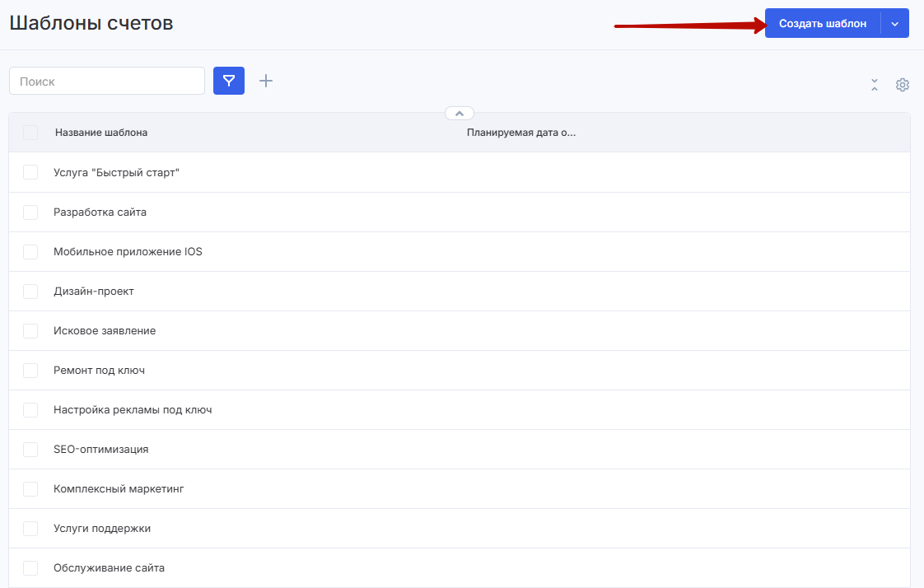This screenshot has height=588, width=924.
Task: Click the plus icon beside filter
Action: pos(266,81)
